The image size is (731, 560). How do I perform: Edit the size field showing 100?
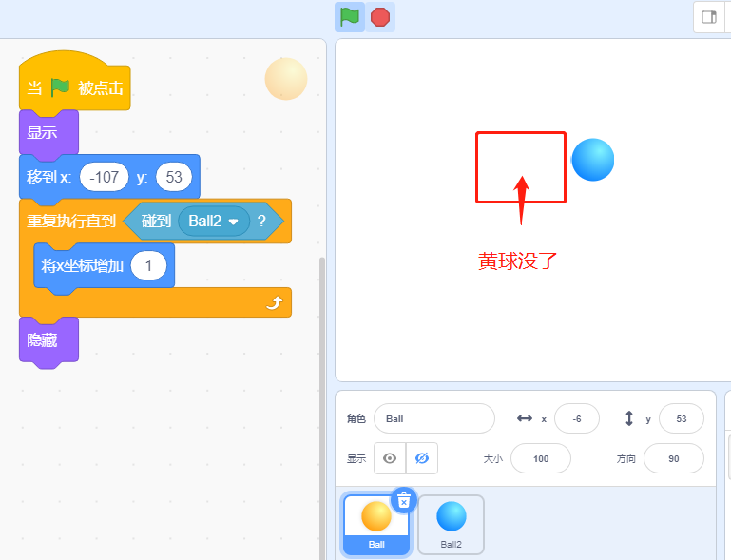(541, 459)
